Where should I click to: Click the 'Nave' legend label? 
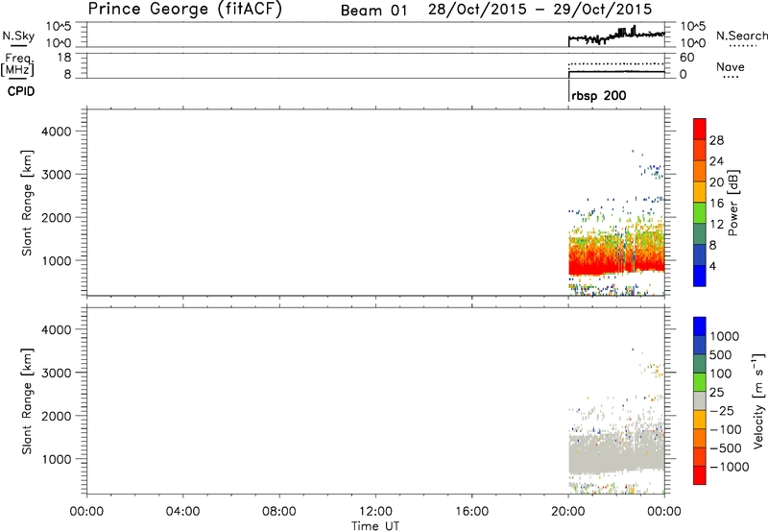(x=731, y=67)
